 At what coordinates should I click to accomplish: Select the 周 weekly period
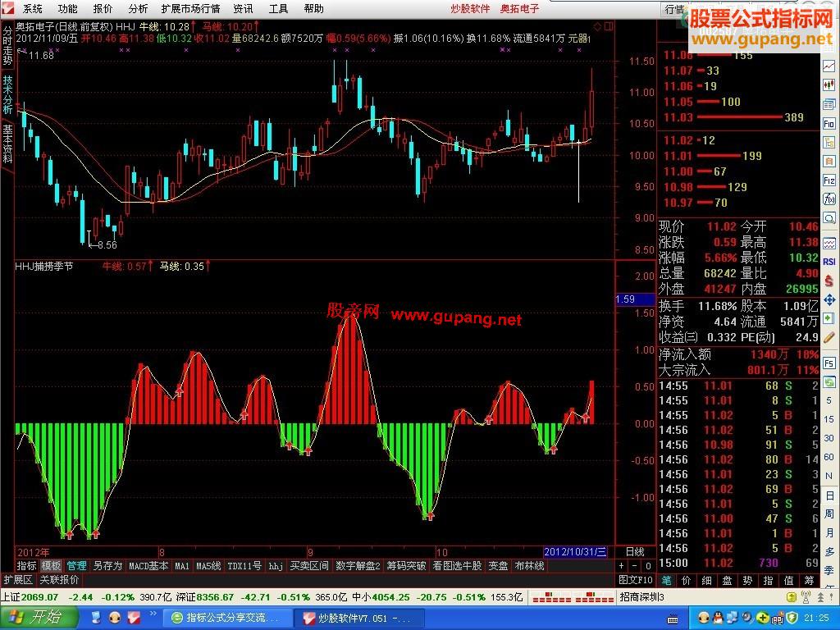[x=829, y=514]
